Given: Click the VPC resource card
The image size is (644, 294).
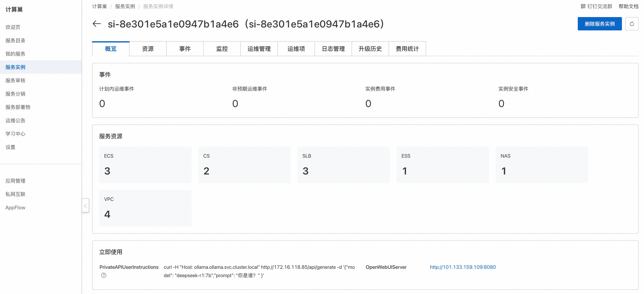Looking at the screenshot, I should click(x=145, y=208).
